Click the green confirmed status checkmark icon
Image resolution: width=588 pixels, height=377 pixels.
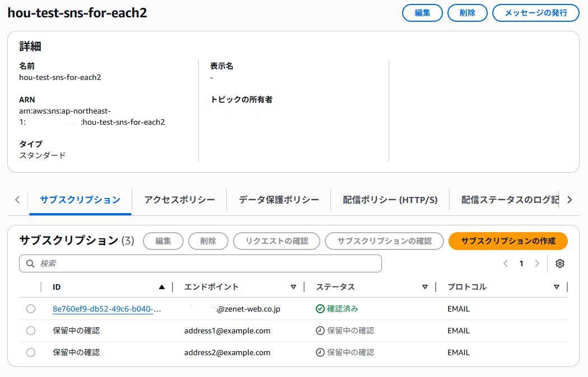coord(320,309)
